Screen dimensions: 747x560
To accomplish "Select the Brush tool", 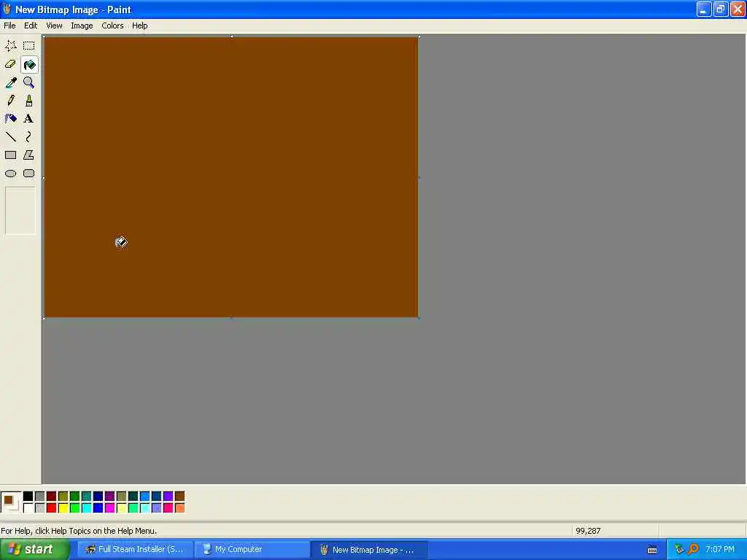I will click(x=28, y=101).
